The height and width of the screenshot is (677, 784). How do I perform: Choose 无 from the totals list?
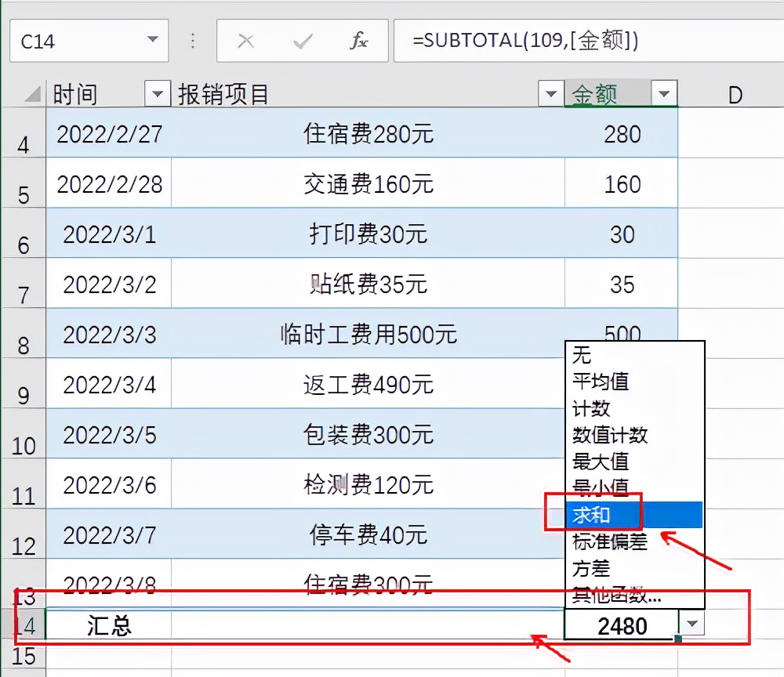point(635,355)
